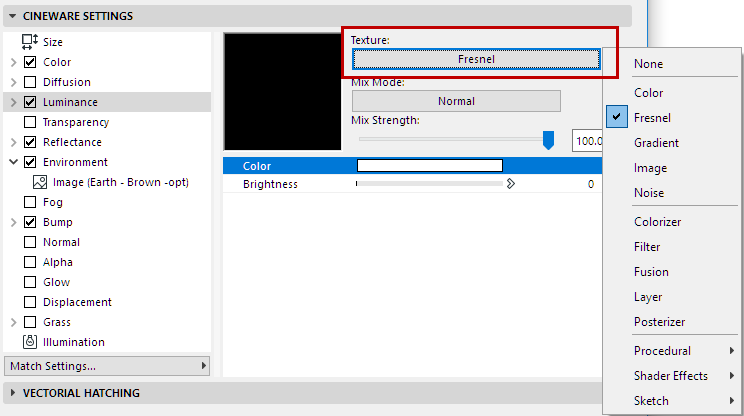
Task: Expand the Reflectance channel arrow
Action: click(x=13, y=142)
